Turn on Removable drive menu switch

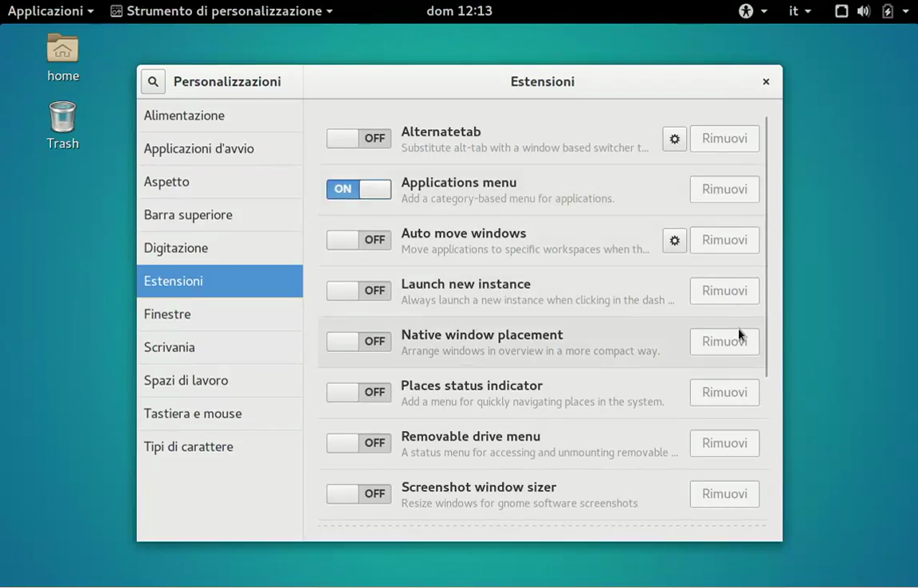coord(359,443)
